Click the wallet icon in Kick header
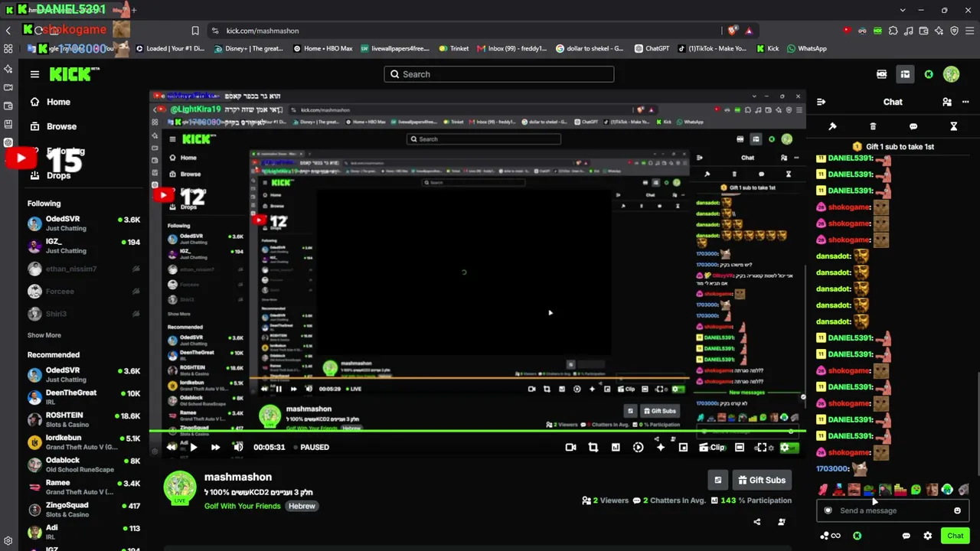 tap(882, 74)
